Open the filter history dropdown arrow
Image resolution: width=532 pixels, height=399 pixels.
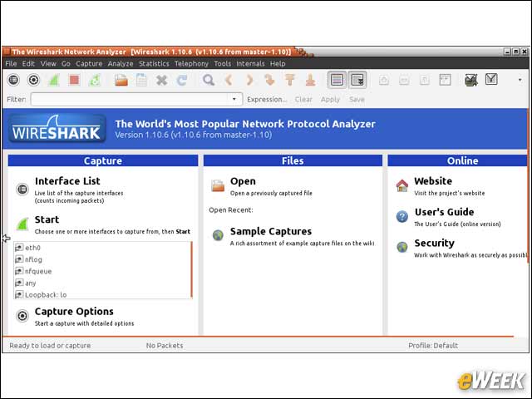pyautogui.click(x=234, y=99)
